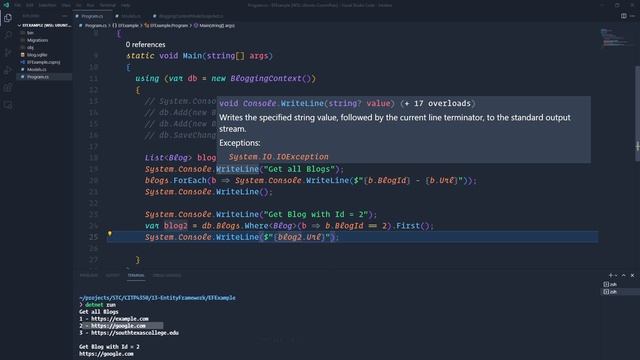The height and width of the screenshot is (360, 640).
Task: Open the launch profile dropdown next to plus
Action: coord(616,276)
